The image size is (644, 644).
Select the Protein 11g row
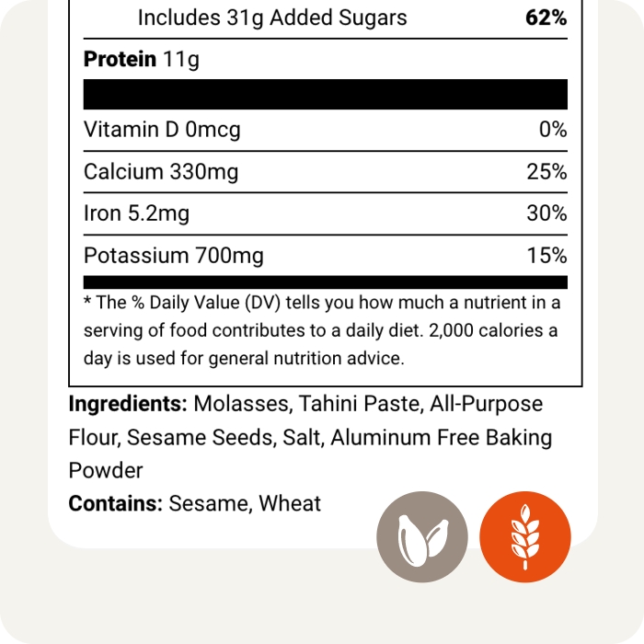pyautogui.click(x=142, y=60)
